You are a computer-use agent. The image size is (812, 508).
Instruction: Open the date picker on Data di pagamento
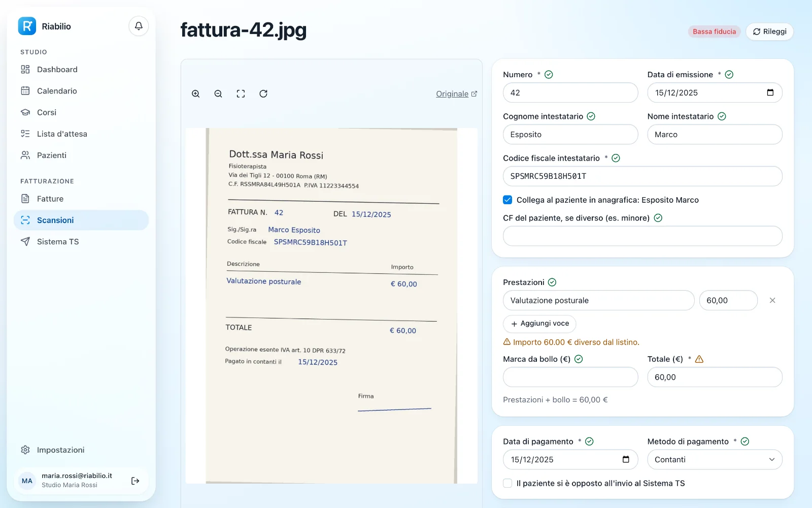(626, 459)
